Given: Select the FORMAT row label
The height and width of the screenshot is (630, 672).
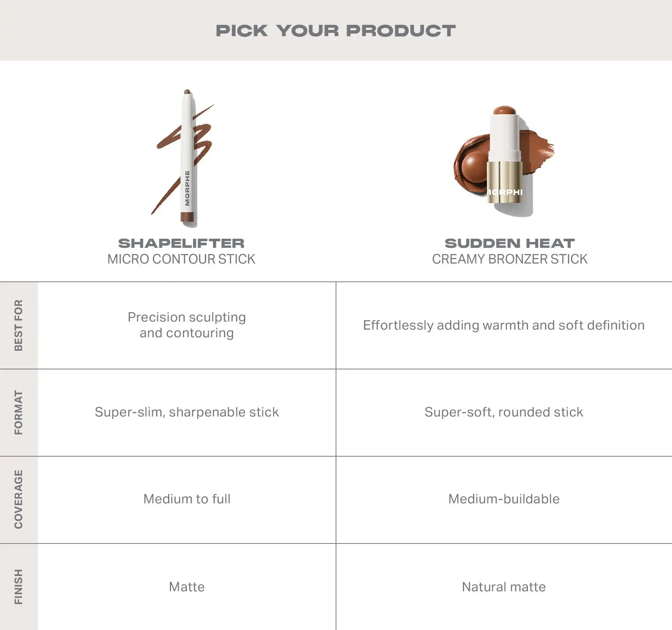Looking at the screenshot, I should pos(19,412).
